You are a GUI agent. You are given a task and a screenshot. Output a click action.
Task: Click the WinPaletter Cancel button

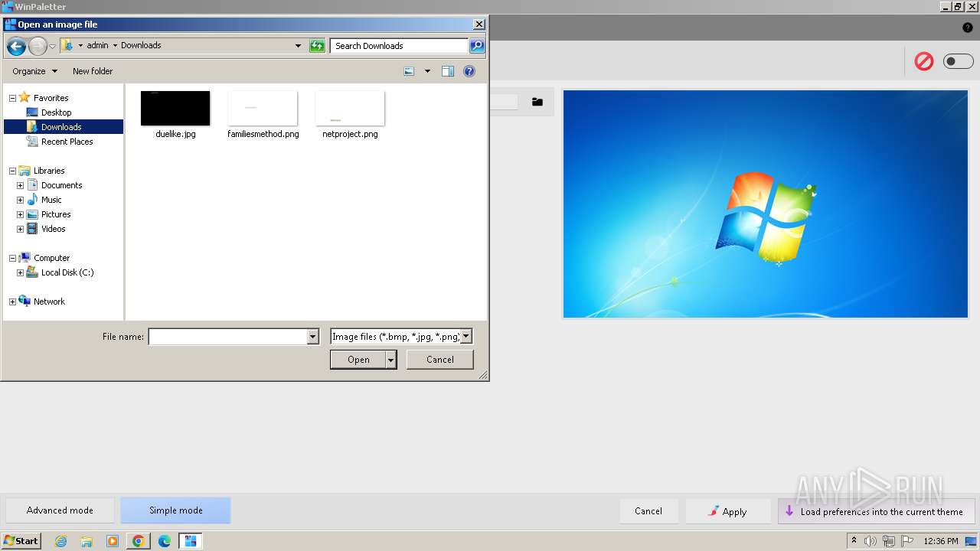648,511
